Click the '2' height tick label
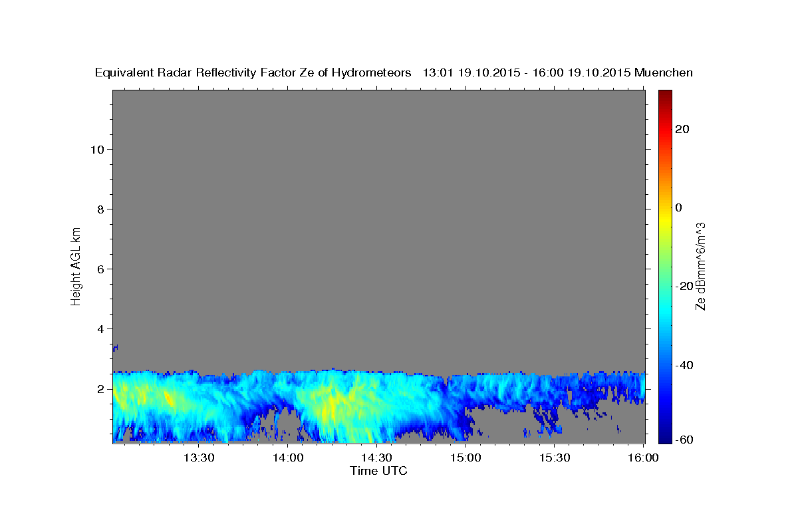This screenshot has width=798, height=532. pyautogui.click(x=100, y=388)
